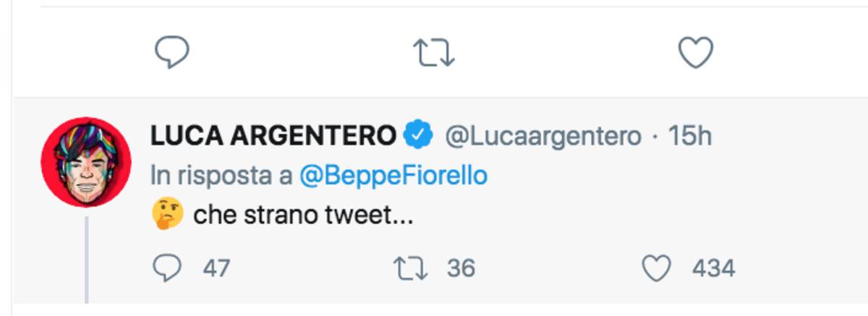This screenshot has width=868, height=316.
Task: Open the @BeppeFiorello mention link
Action: 393,176
